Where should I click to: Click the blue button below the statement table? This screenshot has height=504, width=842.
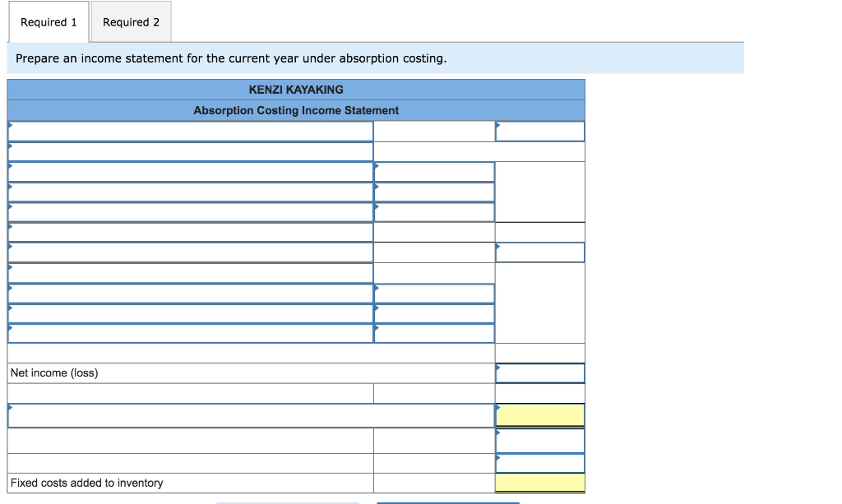click(x=448, y=502)
